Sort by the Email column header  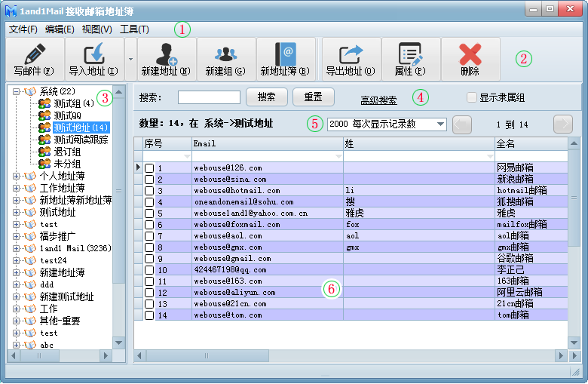(x=268, y=144)
